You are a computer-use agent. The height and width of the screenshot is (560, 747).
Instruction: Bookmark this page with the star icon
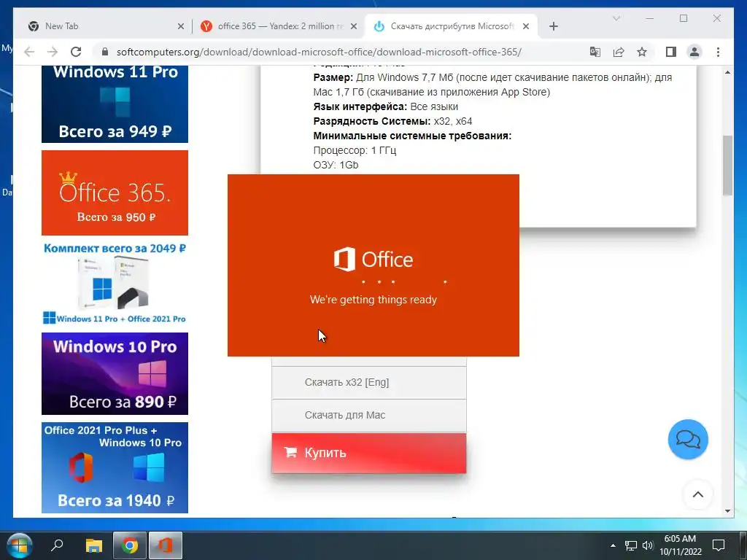pyautogui.click(x=642, y=52)
